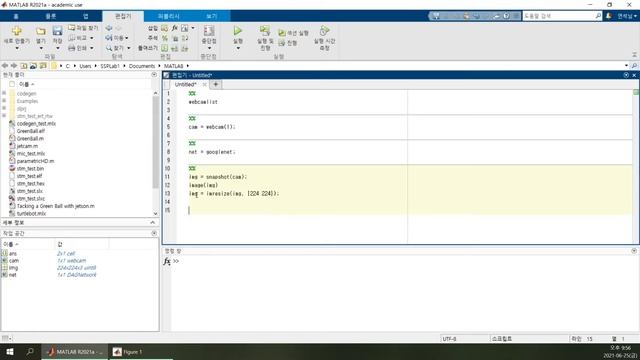Viewport: 640px width, 360px height.
Task: Click the SSRLab1 segment in the address path
Action: (x=109, y=66)
